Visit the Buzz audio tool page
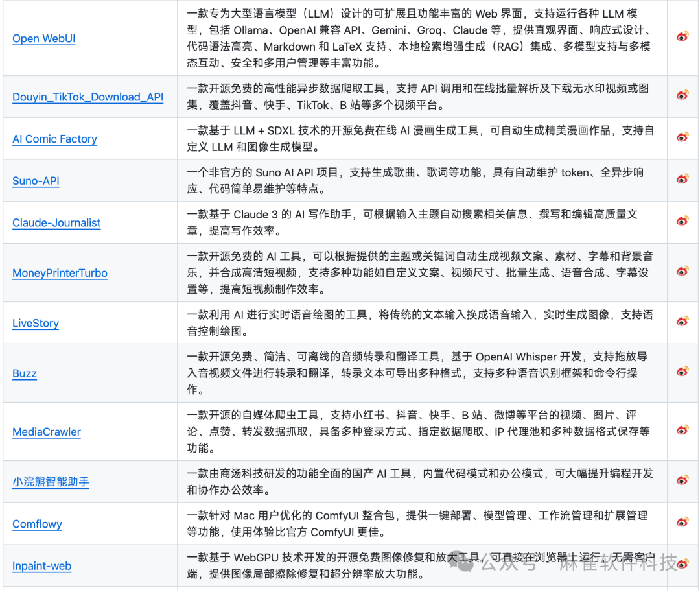The image size is (700, 590). click(x=24, y=373)
